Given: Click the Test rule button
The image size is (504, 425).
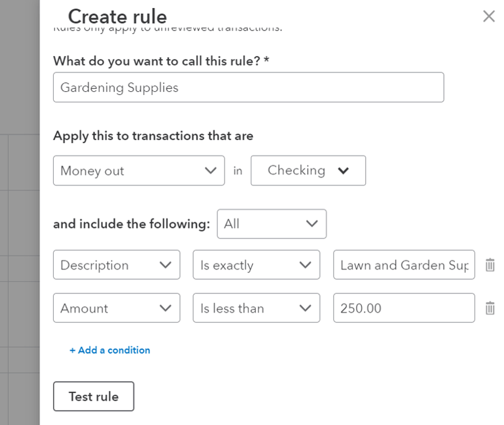Looking at the screenshot, I should click(x=94, y=396).
